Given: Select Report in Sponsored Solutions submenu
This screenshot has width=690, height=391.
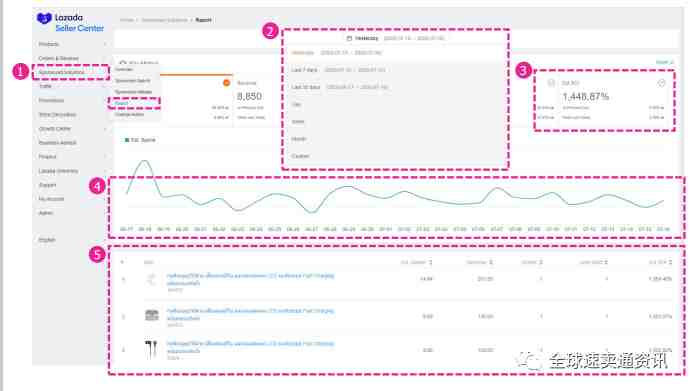Looking at the screenshot, I should pos(122,103).
